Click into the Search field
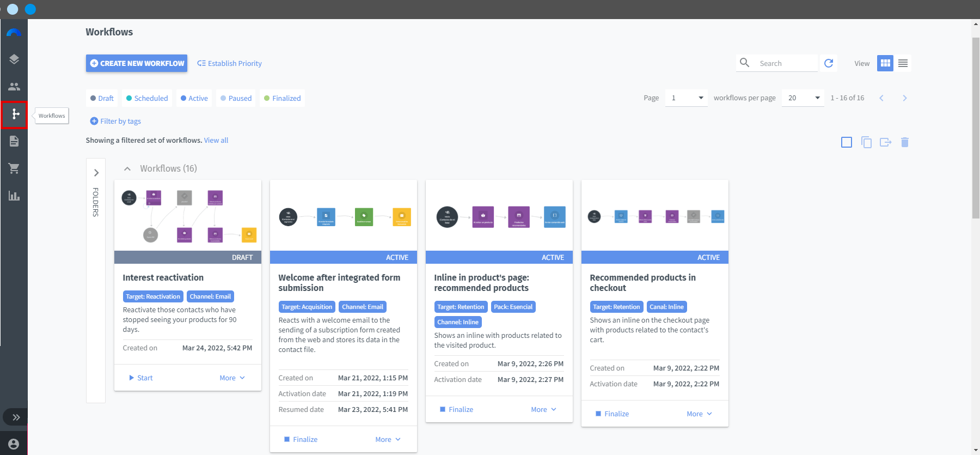The image size is (980, 455). click(787, 63)
